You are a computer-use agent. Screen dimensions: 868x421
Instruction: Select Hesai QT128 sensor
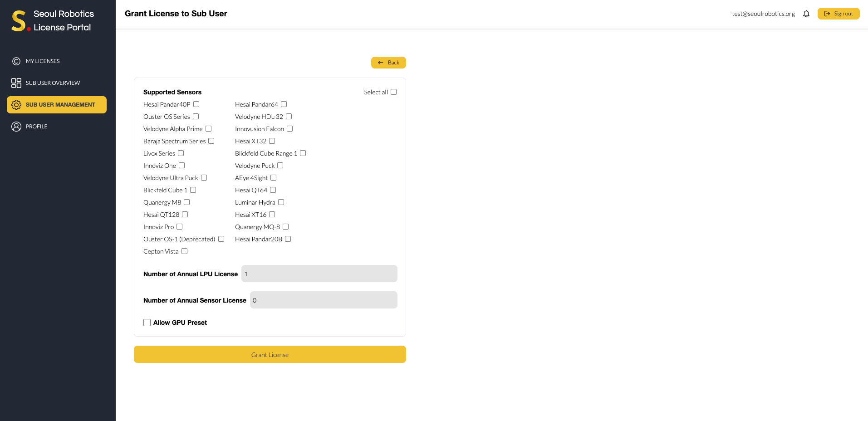point(185,215)
